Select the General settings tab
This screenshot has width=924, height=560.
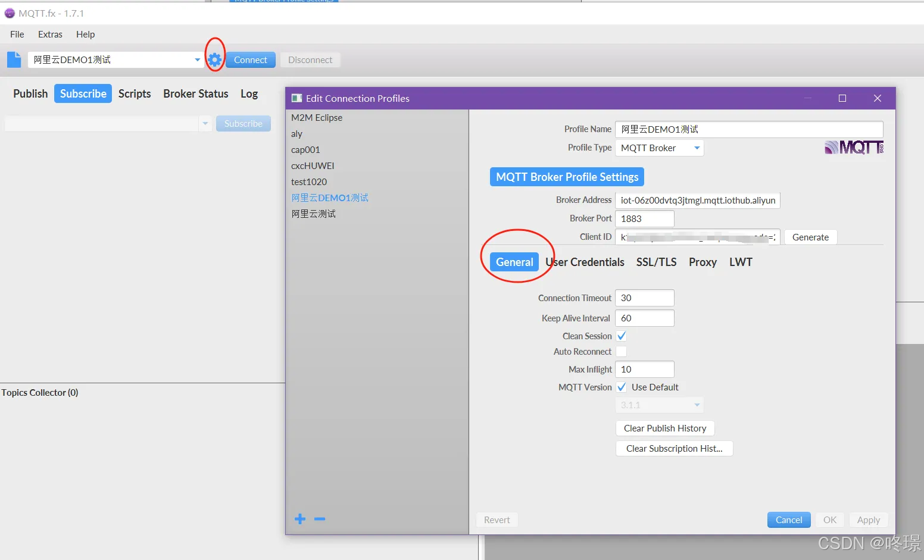click(x=514, y=262)
